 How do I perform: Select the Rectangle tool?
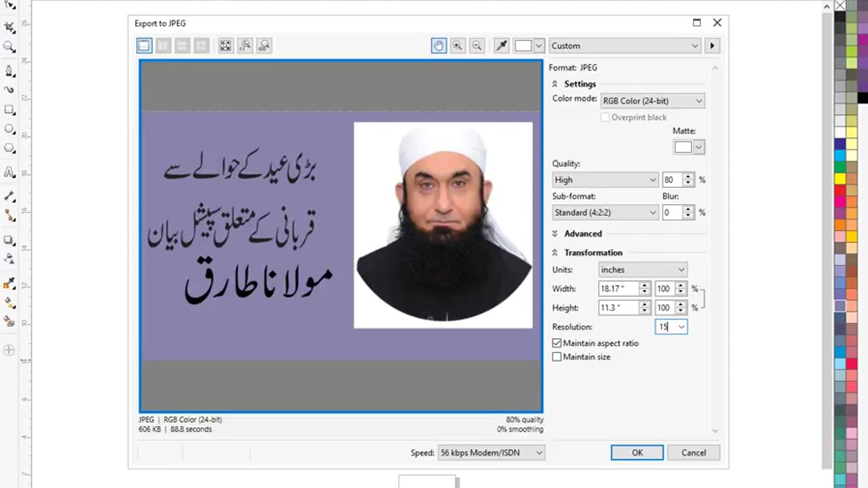(9, 109)
